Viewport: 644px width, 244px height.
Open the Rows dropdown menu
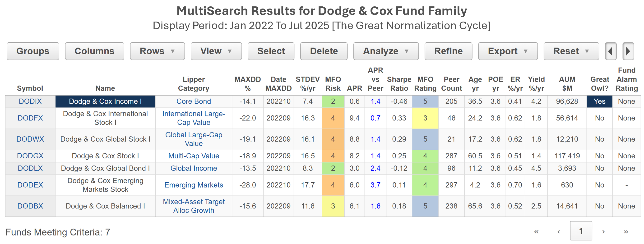(157, 51)
